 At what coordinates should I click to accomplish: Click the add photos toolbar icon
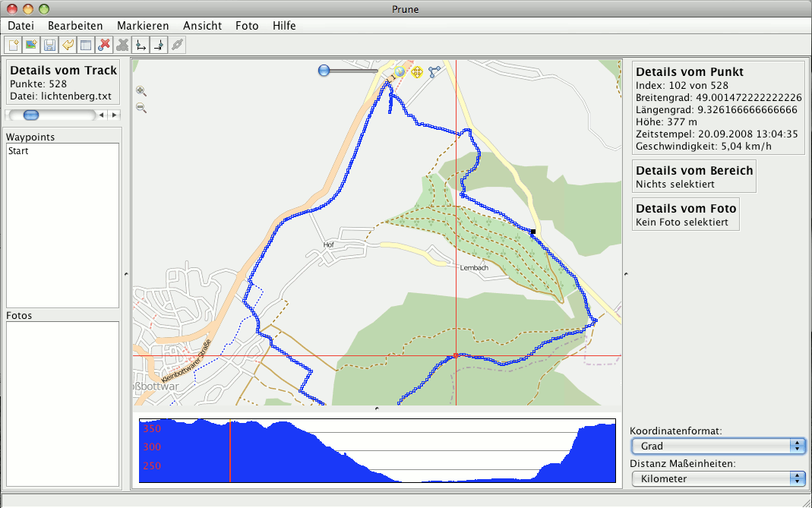click(x=31, y=45)
